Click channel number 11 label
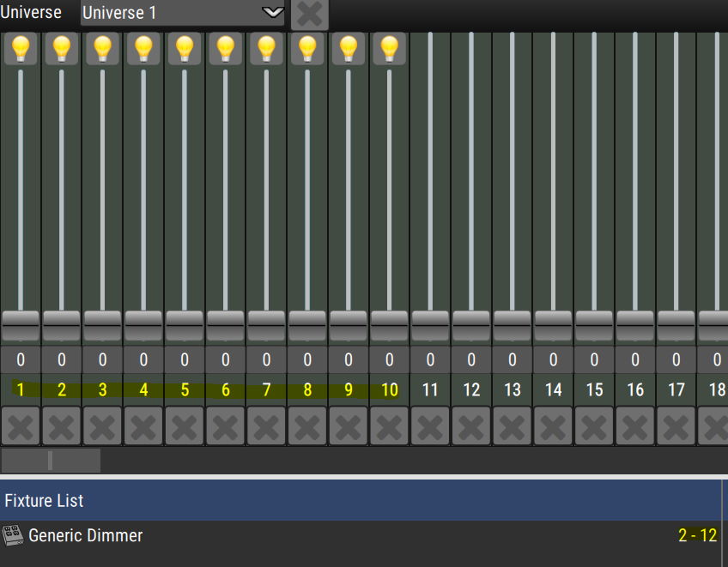 430,389
